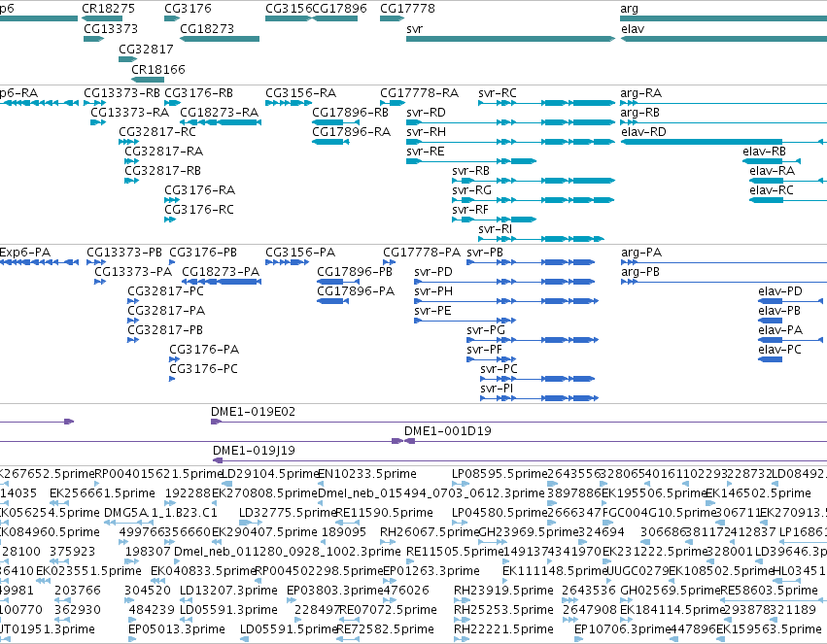827x644 pixels.
Task: Click the EP01263.3prime EST label
Action: pyautogui.click(x=431, y=572)
